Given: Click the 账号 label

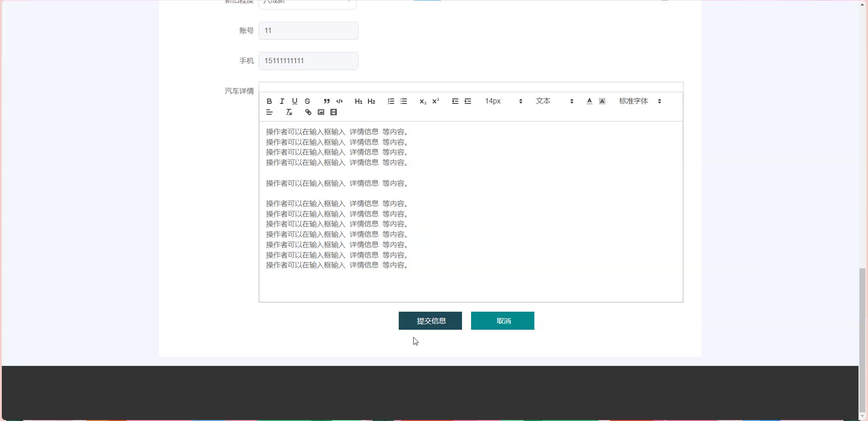Looking at the screenshot, I should tap(246, 31).
